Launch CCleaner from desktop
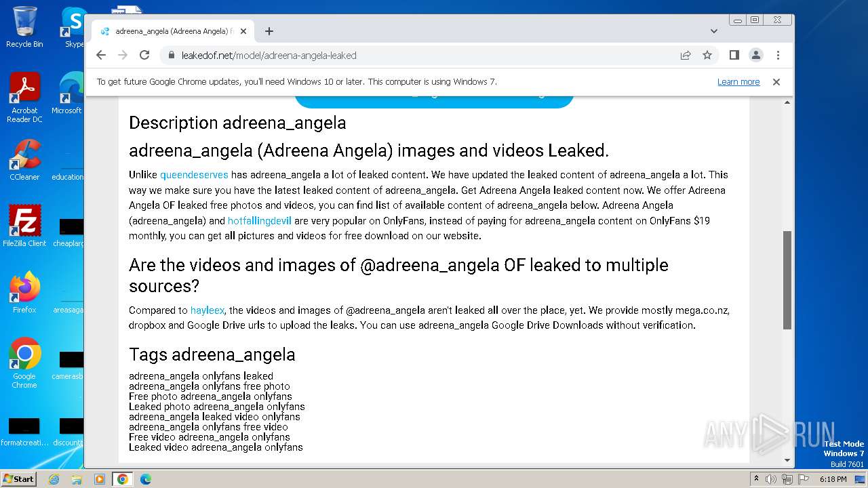 pos(24,160)
